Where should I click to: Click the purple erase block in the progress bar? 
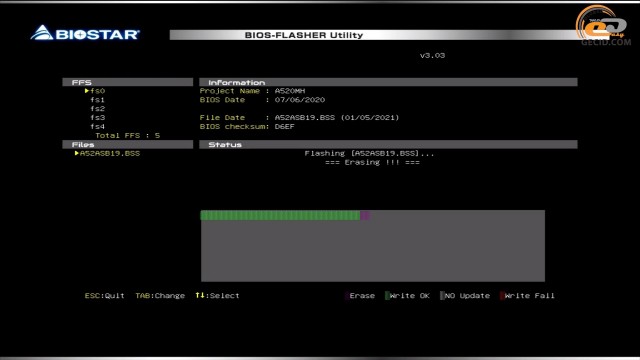click(365, 216)
